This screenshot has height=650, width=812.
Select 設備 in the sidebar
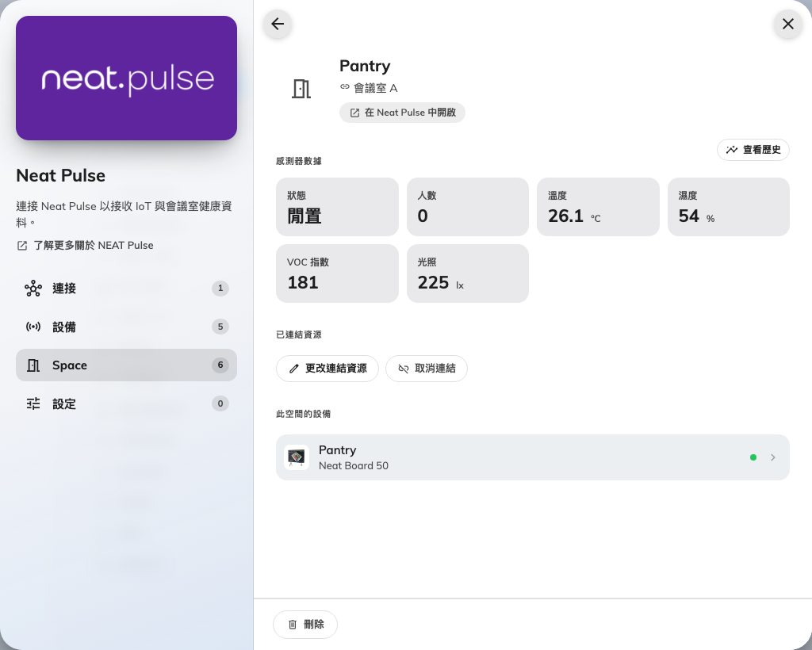point(126,327)
